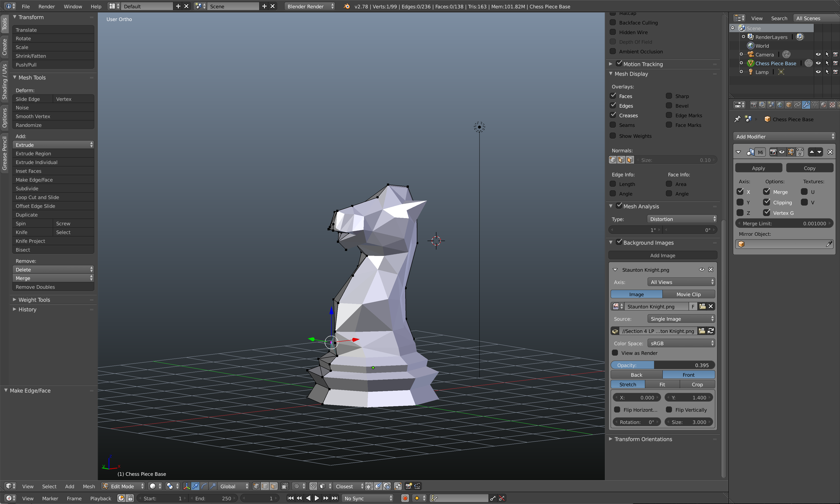The image size is (840, 504).
Task: Click the Loop Cut and Slide button
Action: 53,197
